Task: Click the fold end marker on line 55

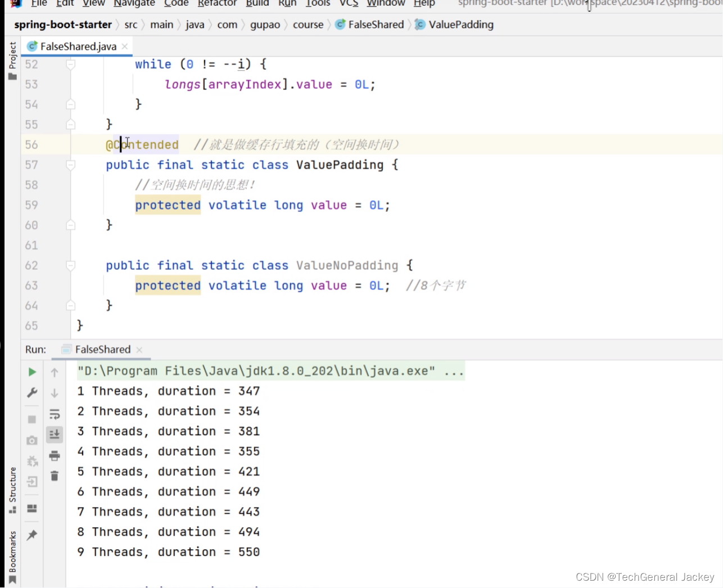Action: click(x=70, y=125)
